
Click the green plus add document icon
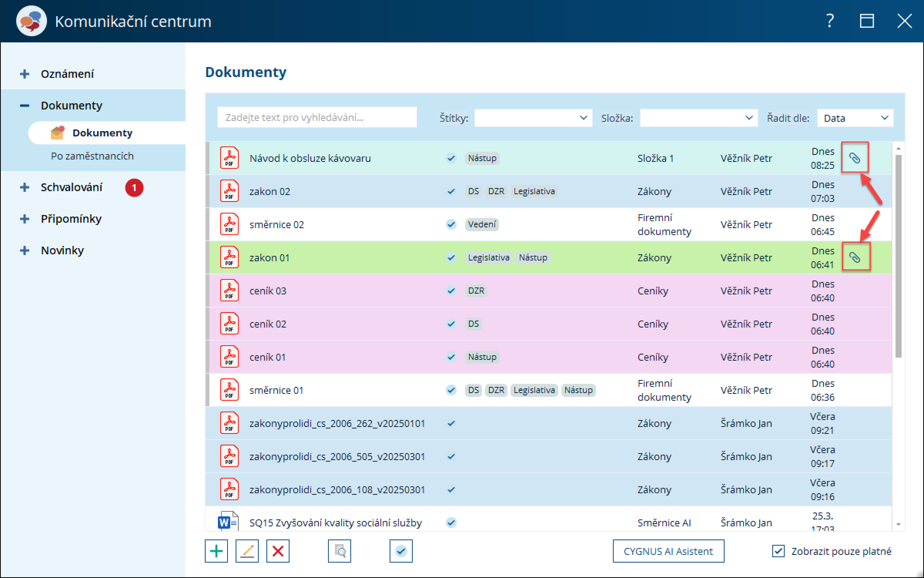coord(216,551)
